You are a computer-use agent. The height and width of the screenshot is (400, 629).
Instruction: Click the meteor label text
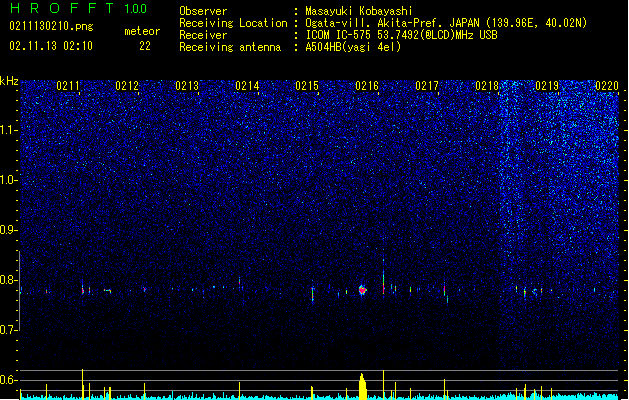[x=142, y=31]
